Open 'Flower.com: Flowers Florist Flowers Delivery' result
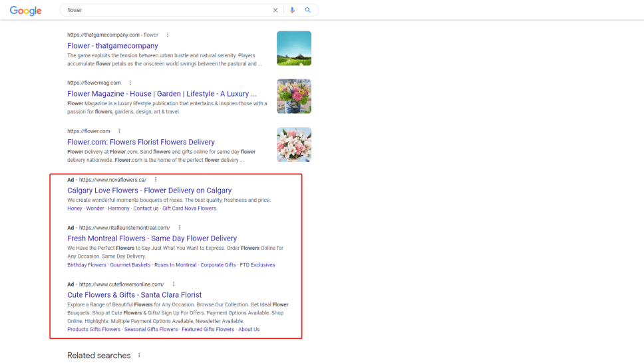Image resolution: width=644 pixels, height=363 pixels. [x=141, y=142]
